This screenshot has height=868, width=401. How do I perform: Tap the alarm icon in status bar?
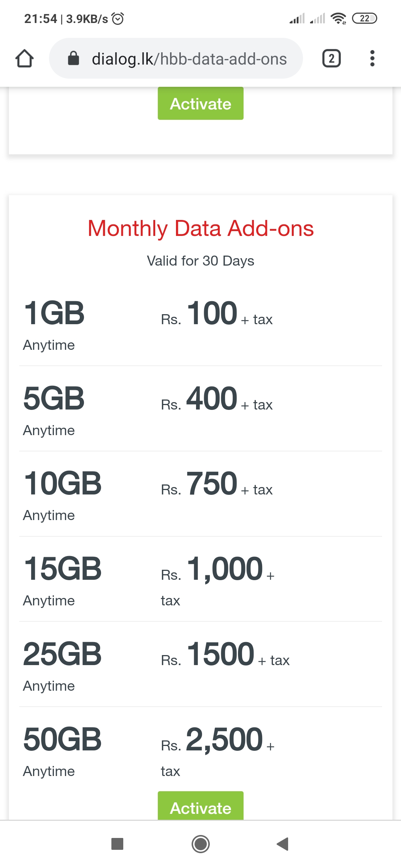coord(118,18)
